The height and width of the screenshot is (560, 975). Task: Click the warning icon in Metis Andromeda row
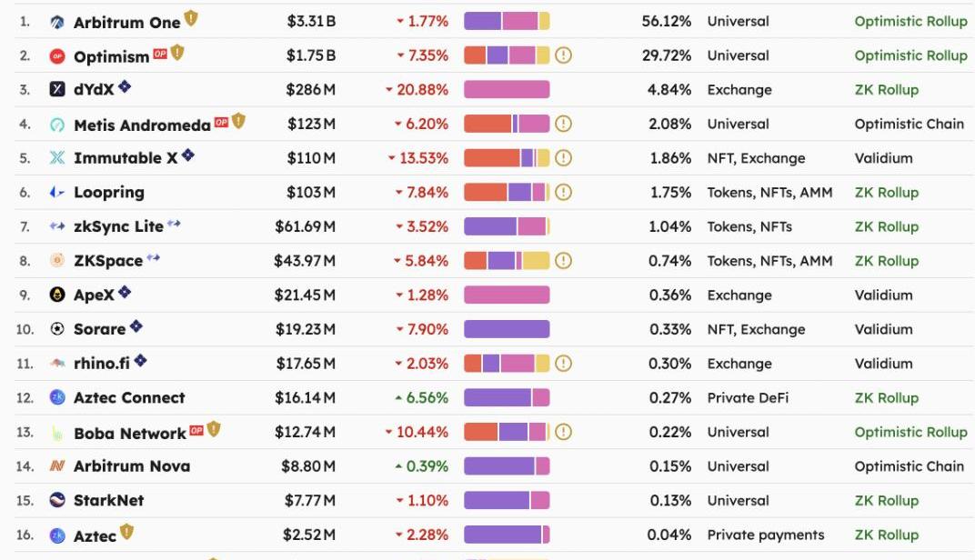(x=563, y=124)
